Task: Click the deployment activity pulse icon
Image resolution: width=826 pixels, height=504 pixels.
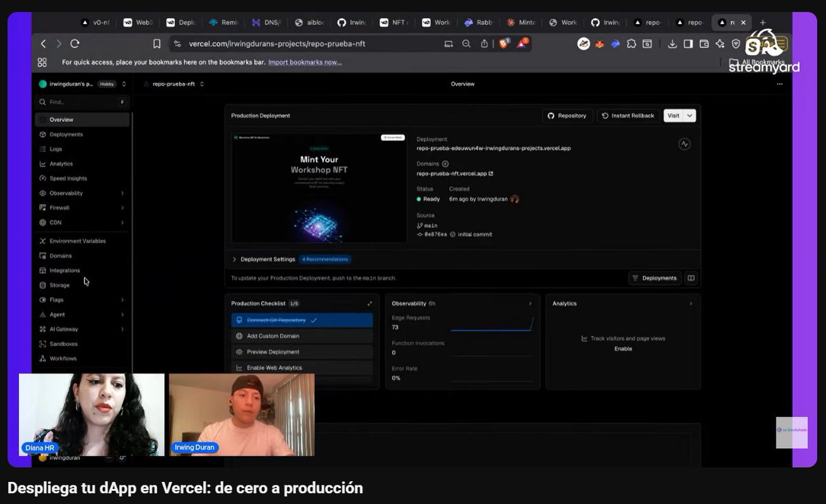Action: (x=684, y=144)
